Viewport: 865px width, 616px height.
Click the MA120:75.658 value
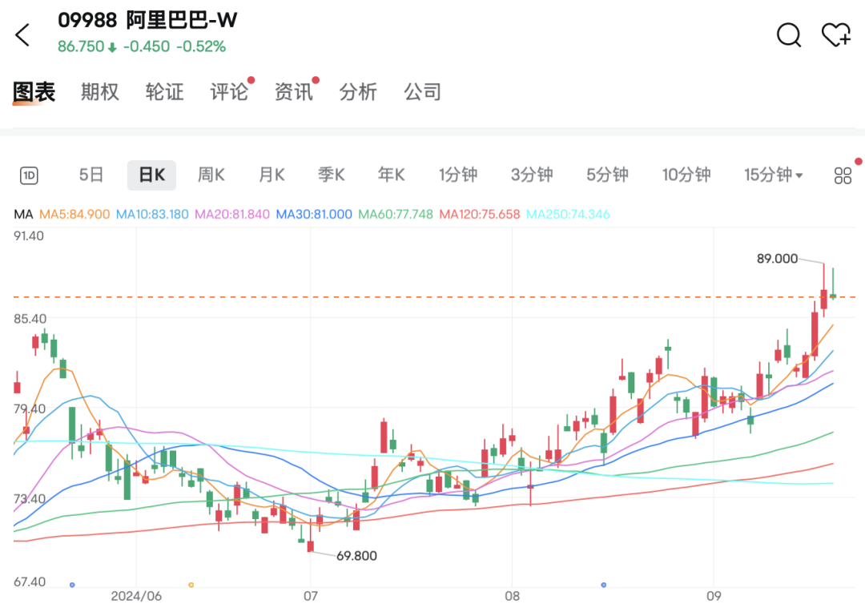point(480,214)
